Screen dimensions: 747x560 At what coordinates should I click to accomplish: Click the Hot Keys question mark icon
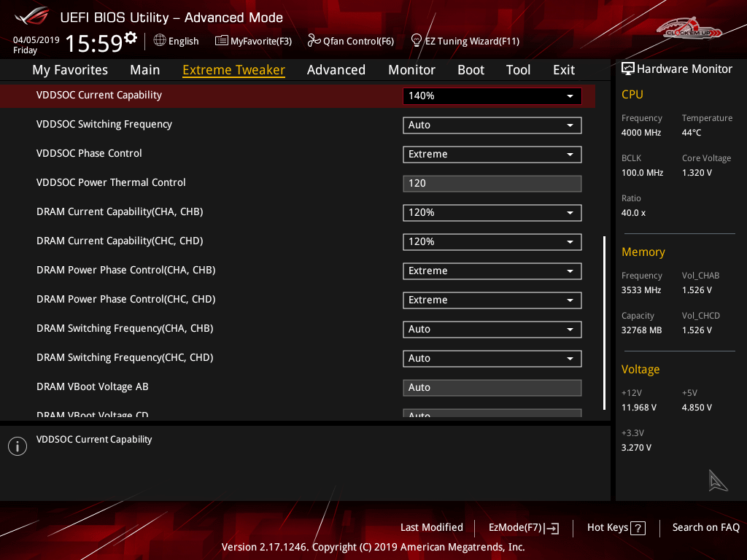(x=638, y=528)
